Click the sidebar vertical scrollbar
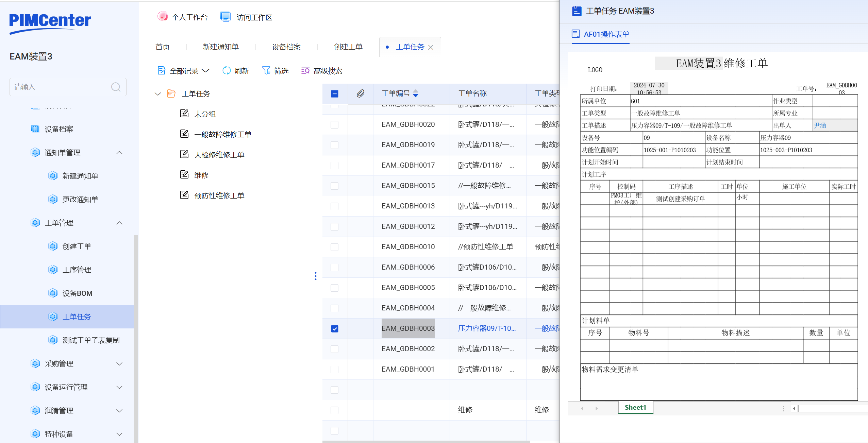This screenshot has width=868, height=443. 136,338
